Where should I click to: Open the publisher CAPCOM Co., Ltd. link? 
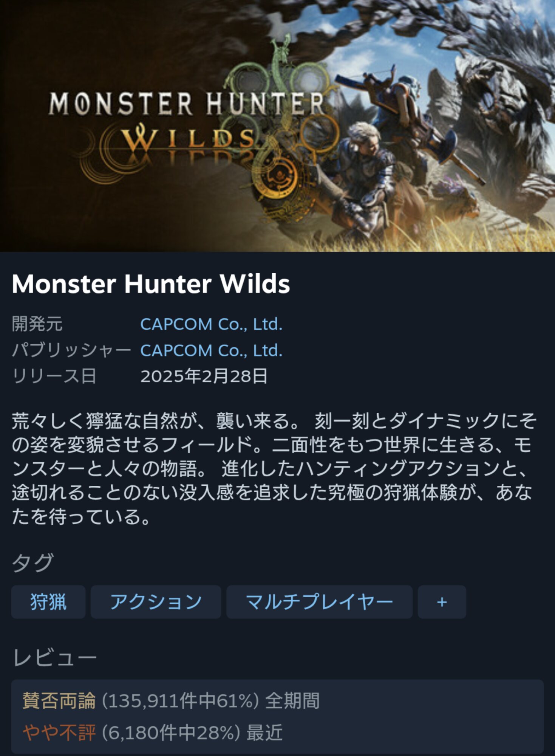(211, 350)
